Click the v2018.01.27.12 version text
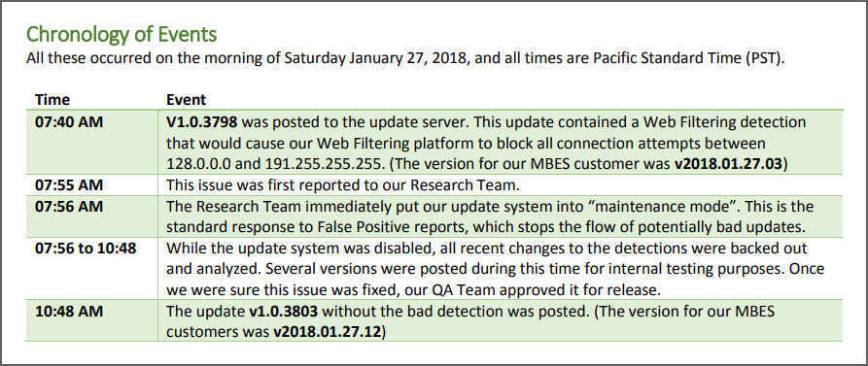Screen dimensions: 868x366 [x=326, y=332]
